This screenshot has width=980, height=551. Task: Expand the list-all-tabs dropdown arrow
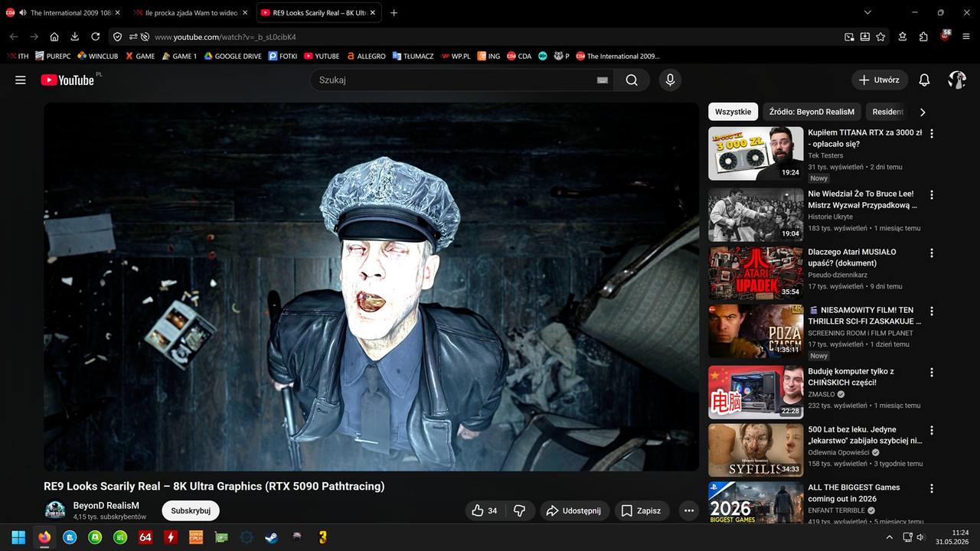(867, 12)
